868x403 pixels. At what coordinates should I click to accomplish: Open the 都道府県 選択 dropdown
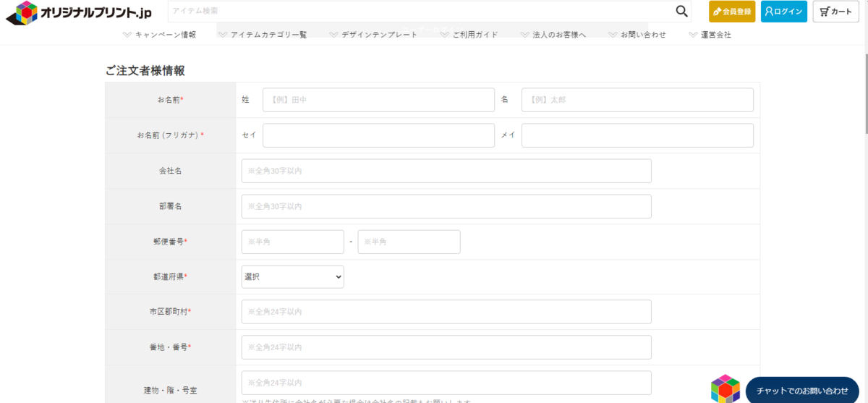(292, 276)
